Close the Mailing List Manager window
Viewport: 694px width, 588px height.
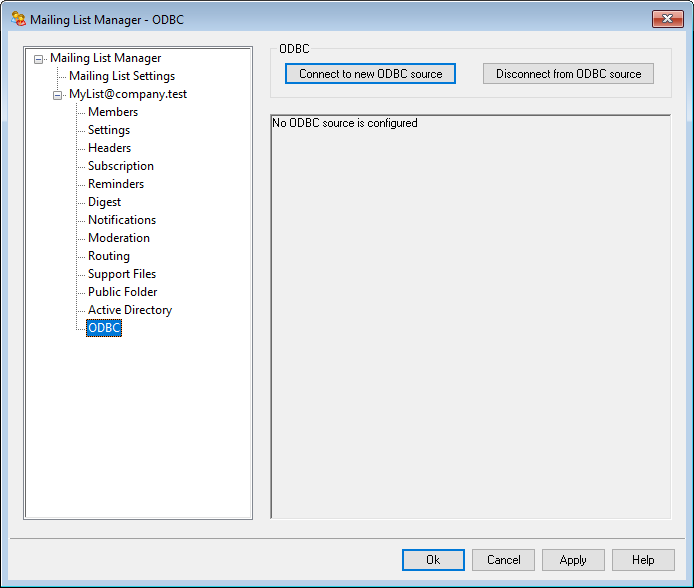click(x=667, y=19)
